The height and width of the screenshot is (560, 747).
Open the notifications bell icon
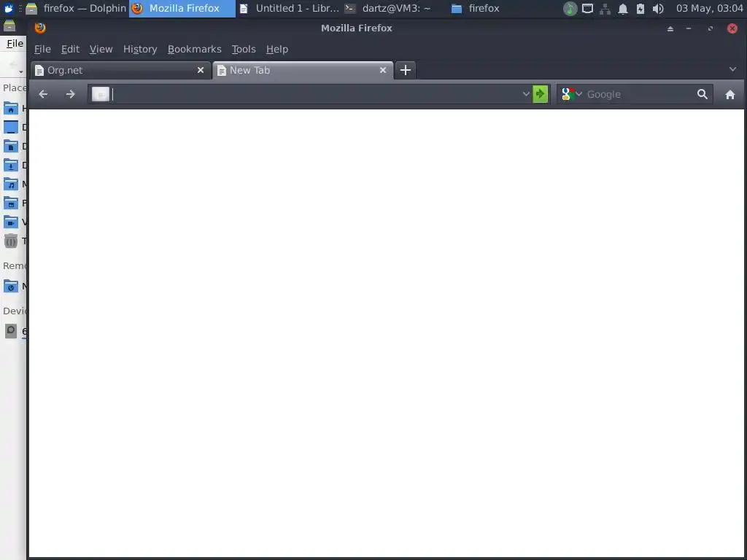623,9
